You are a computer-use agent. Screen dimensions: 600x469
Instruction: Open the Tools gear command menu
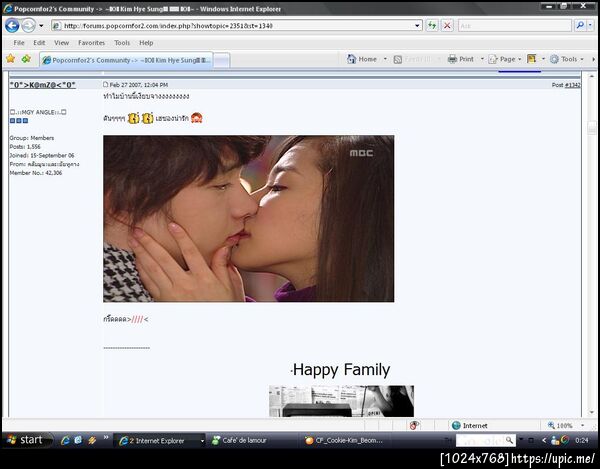(567, 59)
